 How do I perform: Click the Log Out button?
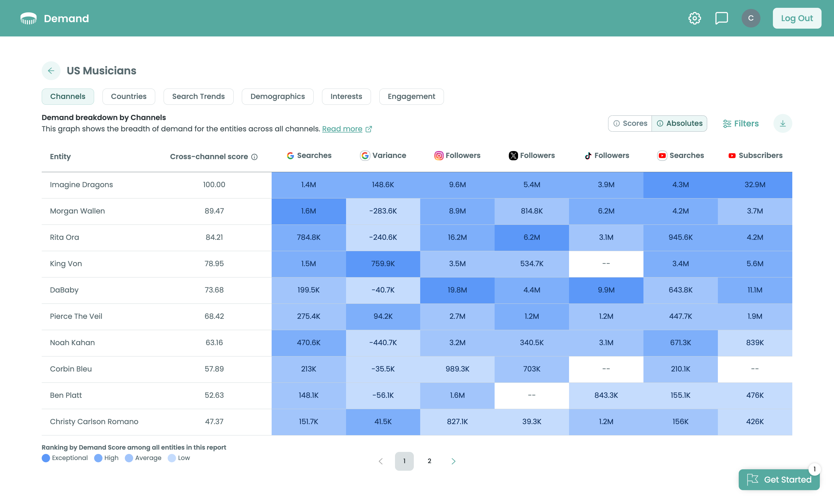point(797,18)
